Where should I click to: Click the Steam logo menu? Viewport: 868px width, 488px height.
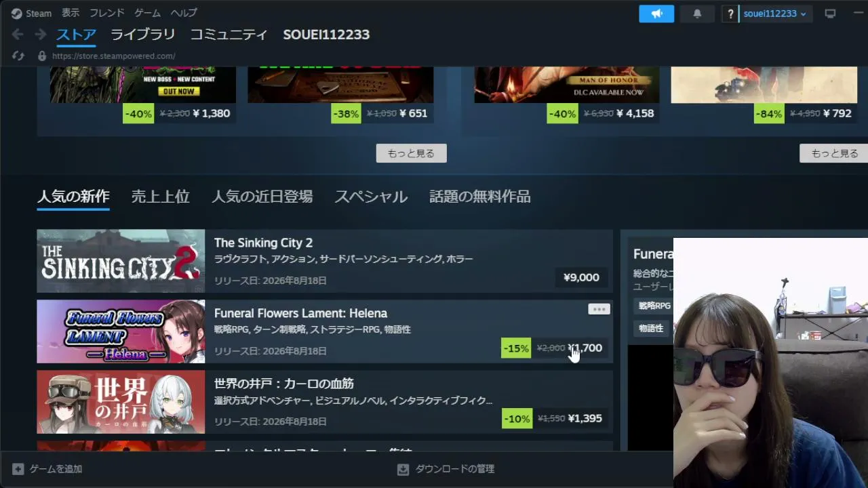31,13
